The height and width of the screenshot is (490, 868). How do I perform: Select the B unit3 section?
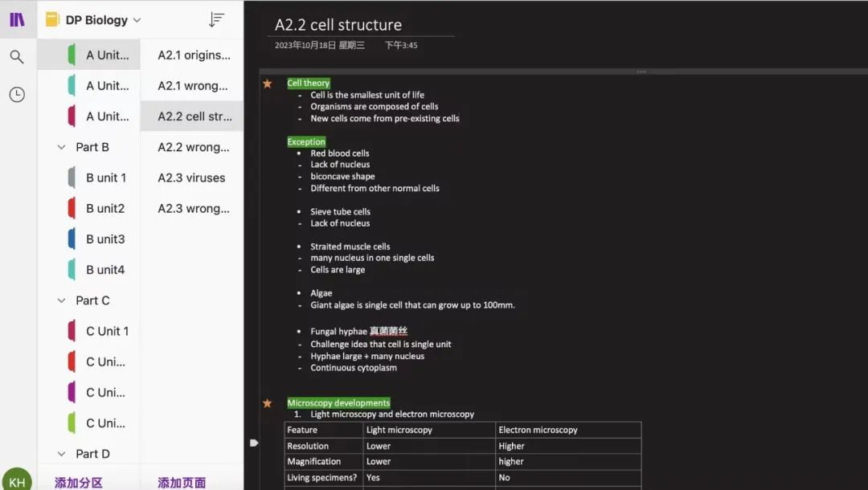pyautogui.click(x=105, y=239)
